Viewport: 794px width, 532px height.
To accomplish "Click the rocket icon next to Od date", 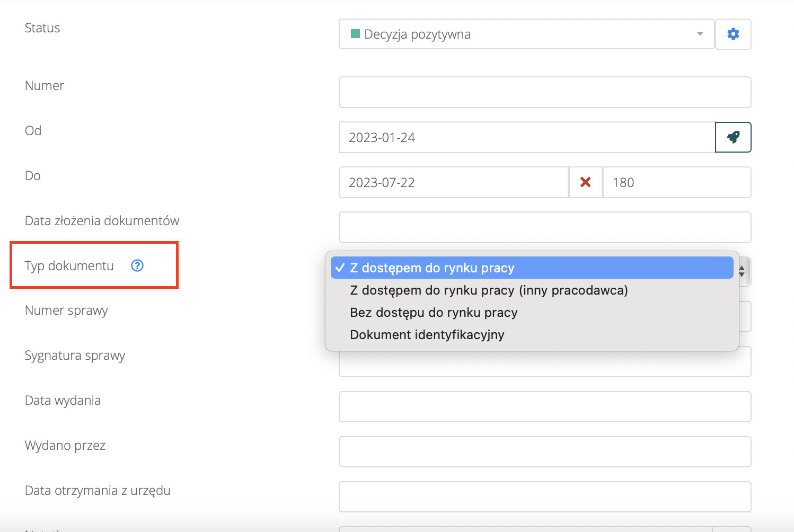I will 733,137.
